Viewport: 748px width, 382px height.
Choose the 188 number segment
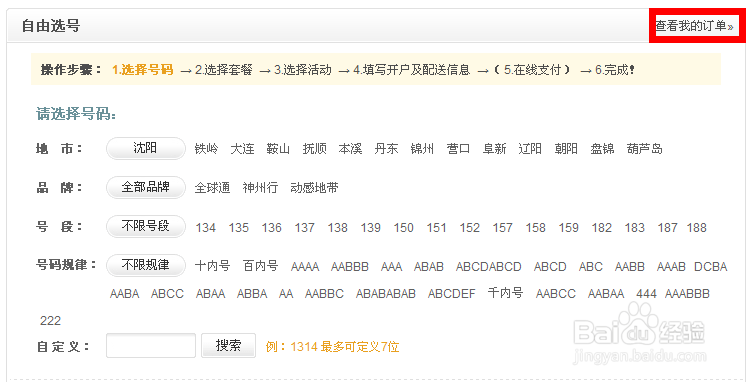[696, 228]
